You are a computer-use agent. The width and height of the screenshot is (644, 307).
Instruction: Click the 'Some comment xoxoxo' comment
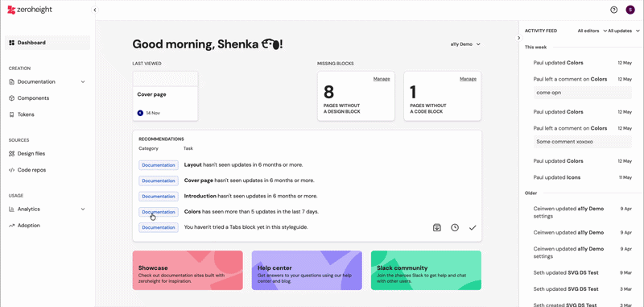tap(582, 142)
